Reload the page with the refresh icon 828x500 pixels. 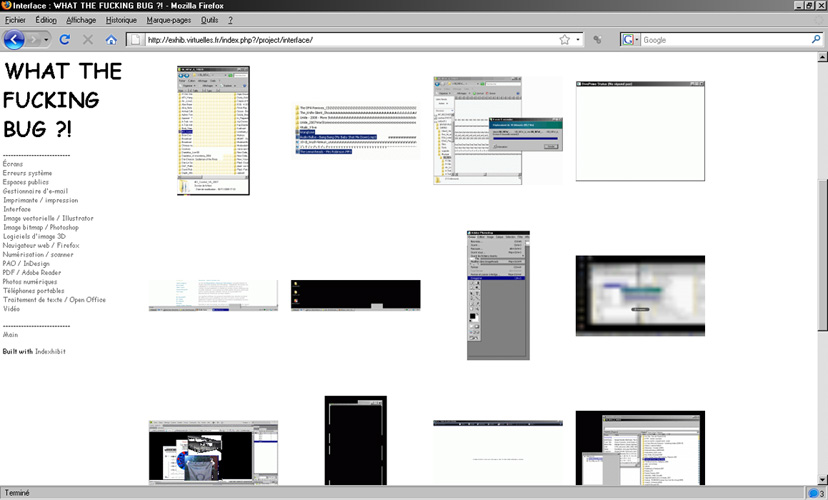[65, 40]
